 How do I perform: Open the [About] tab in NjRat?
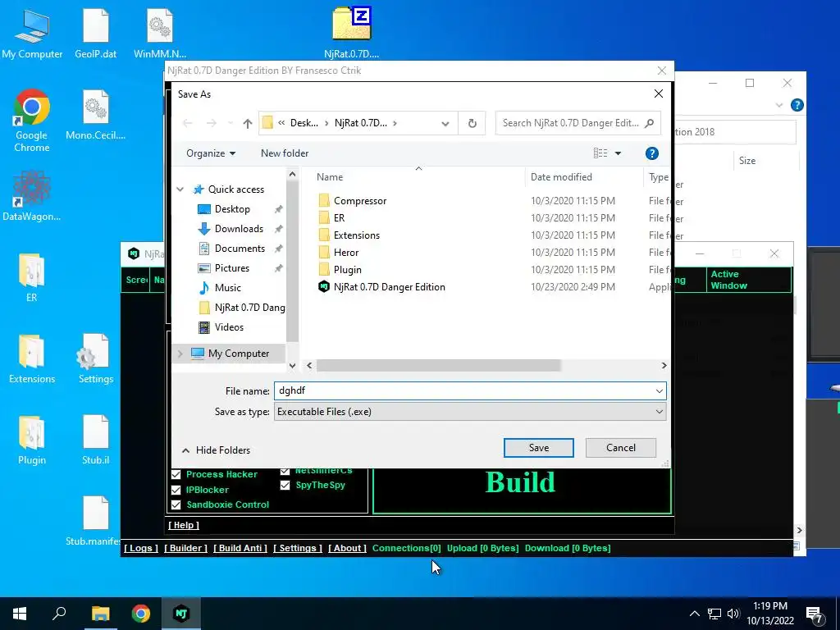click(x=347, y=549)
